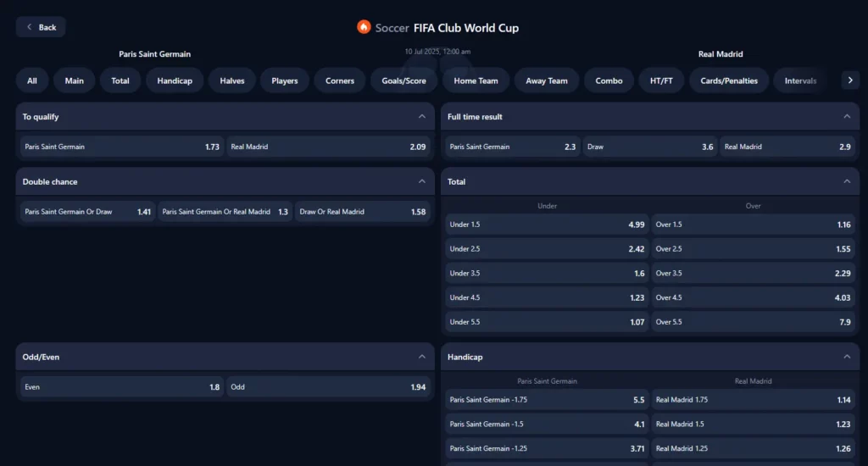
Task: Pick Real Madrid 1.5 handicap
Action: point(754,424)
